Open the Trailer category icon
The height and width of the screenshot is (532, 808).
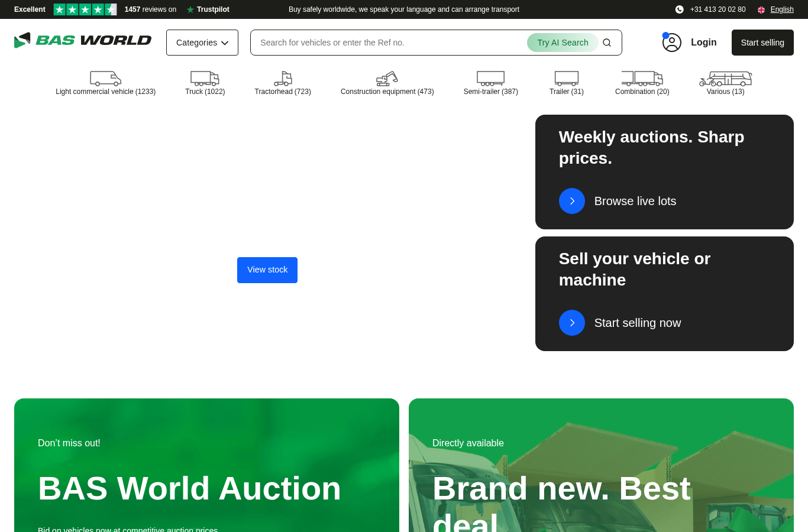point(566,79)
